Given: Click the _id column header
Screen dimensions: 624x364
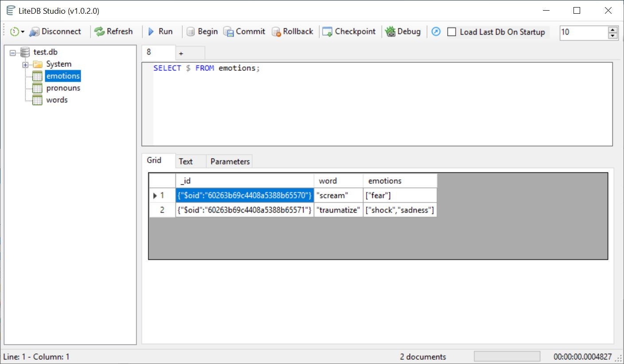Looking at the screenshot, I should [245, 181].
